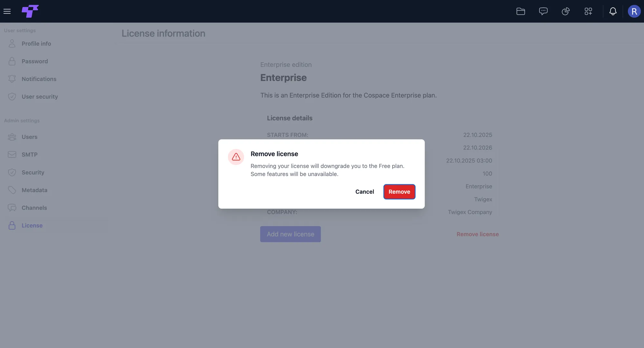The image size is (644, 348).
Task: Click the purple Cospace logo
Action: pyautogui.click(x=30, y=11)
